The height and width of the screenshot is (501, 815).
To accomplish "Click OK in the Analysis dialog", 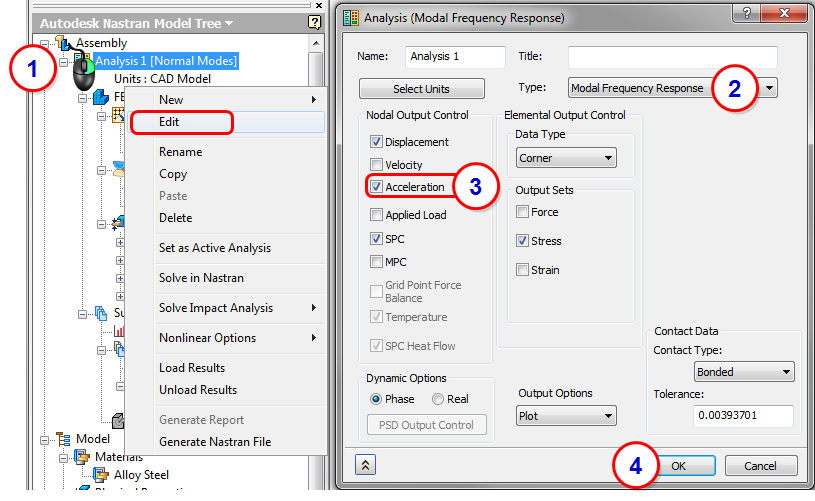I will 678,466.
